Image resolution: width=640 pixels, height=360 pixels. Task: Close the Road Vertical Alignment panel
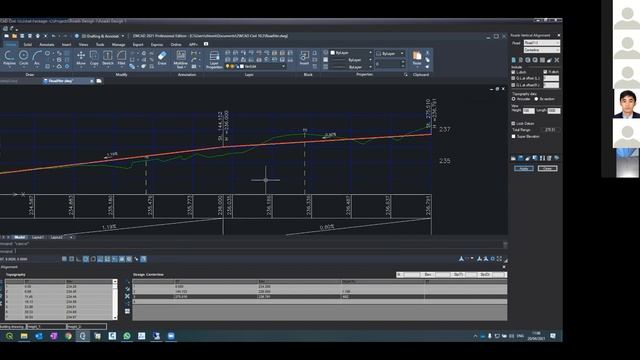click(558, 36)
